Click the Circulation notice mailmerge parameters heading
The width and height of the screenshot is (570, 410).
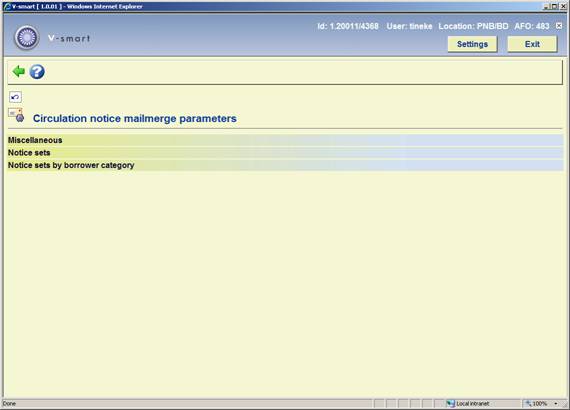pos(135,118)
